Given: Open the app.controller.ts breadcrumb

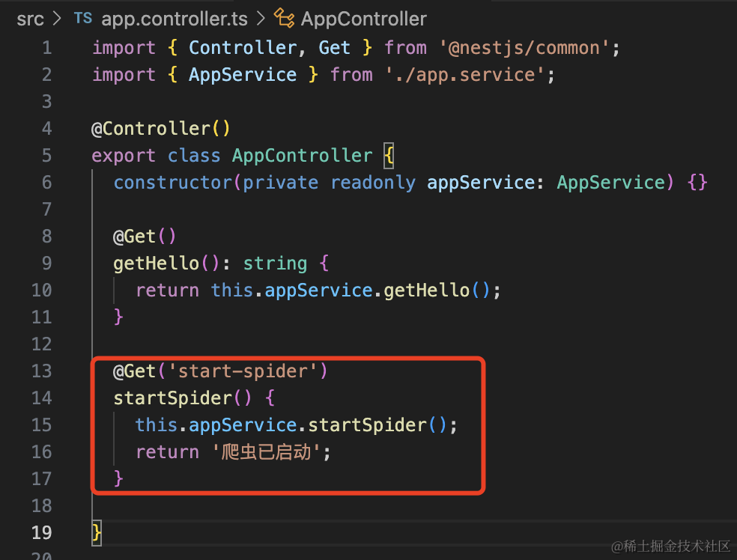Looking at the screenshot, I should [x=175, y=19].
